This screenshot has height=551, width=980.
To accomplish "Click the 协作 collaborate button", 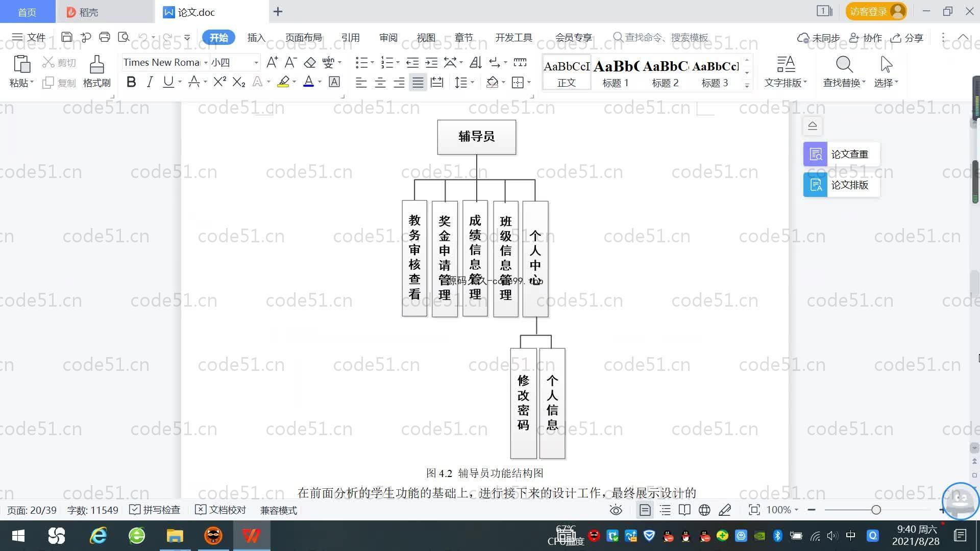I will click(x=866, y=38).
